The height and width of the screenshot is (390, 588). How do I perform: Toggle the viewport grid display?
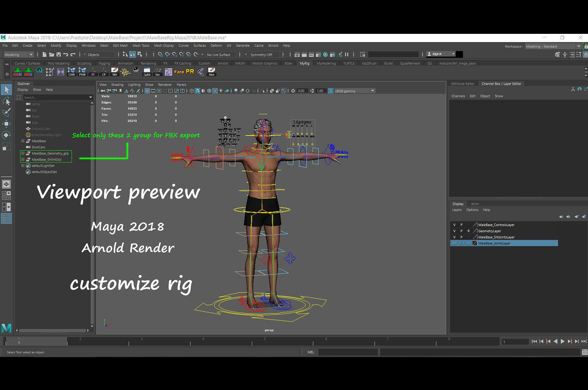(147, 91)
